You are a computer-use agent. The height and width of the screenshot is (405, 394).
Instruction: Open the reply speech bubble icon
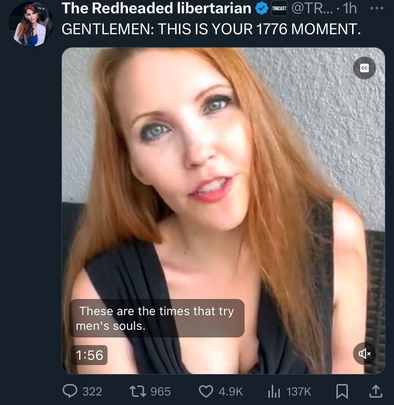[70, 391]
